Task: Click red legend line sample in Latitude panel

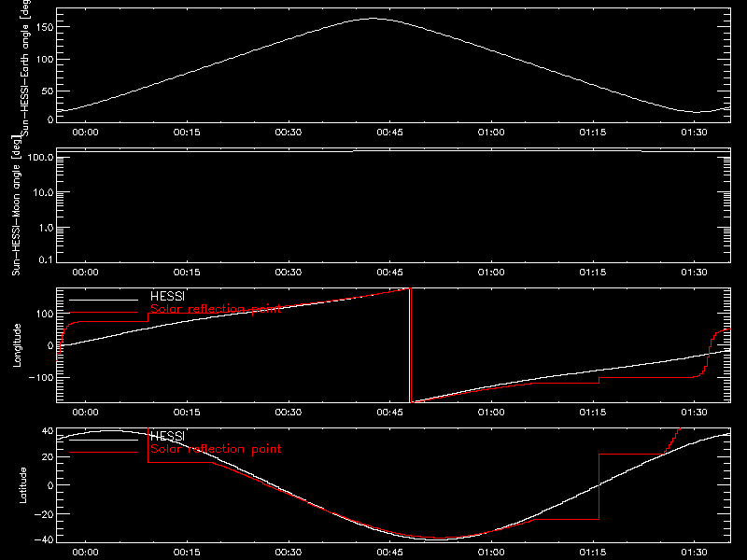Action: (104, 453)
